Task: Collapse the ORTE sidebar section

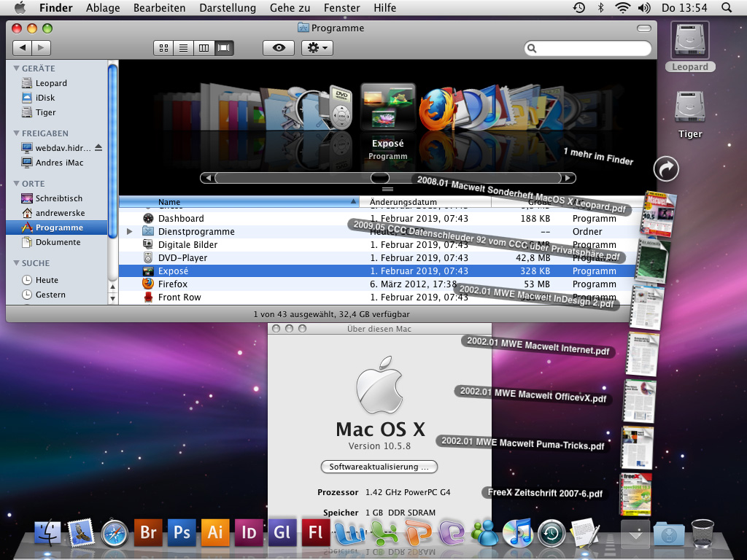Action: 17,184
